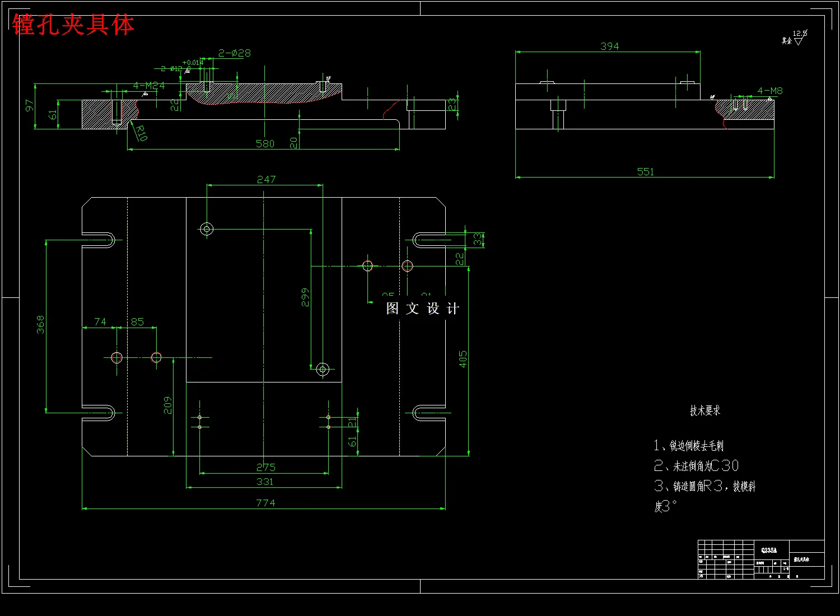Click the 1:5 scale cell in title block
This screenshot has width=840, height=616.
[x=786, y=569]
